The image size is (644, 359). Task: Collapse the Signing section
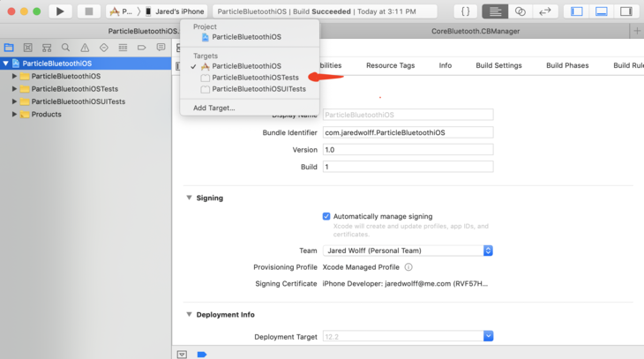pos(189,198)
